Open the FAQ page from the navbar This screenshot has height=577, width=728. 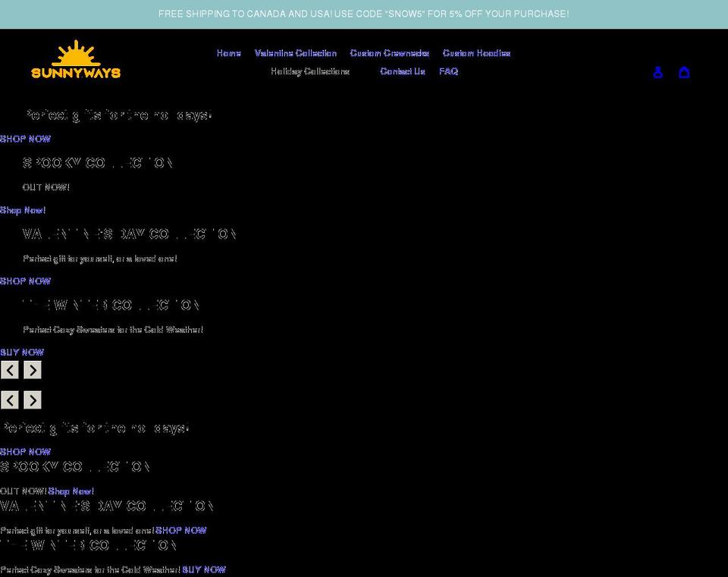(448, 71)
